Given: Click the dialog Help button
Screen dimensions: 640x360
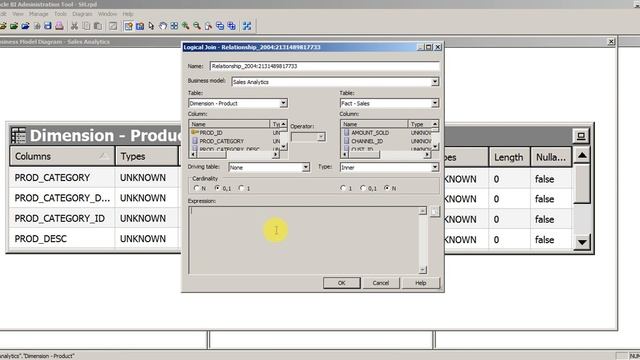Looking at the screenshot, I should 420,283.
